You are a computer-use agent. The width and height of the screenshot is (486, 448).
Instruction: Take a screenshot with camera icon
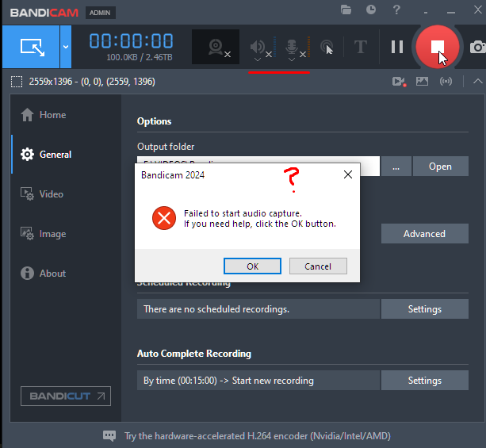(x=477, y=47)
